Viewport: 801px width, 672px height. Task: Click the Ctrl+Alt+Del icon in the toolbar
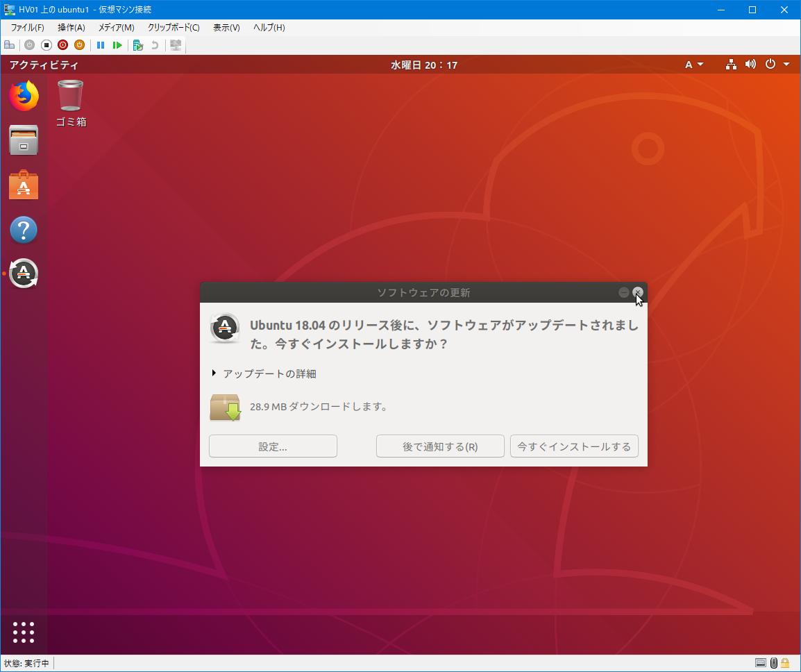(x=9, y=44)
